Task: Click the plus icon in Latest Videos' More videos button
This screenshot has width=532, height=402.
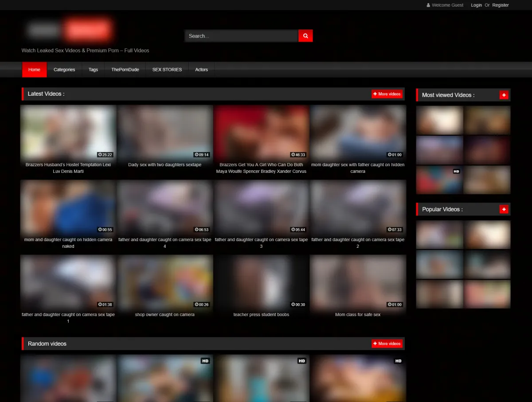Action: tap(375, 94)
